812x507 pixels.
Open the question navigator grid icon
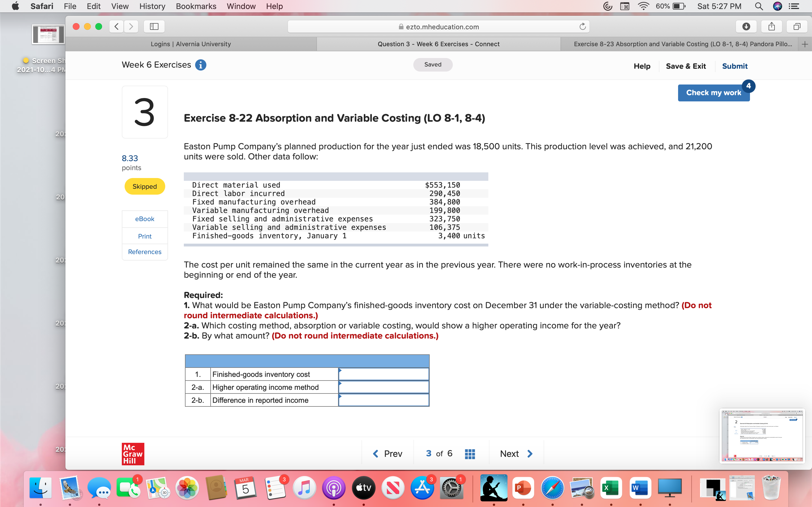[470, 453]
